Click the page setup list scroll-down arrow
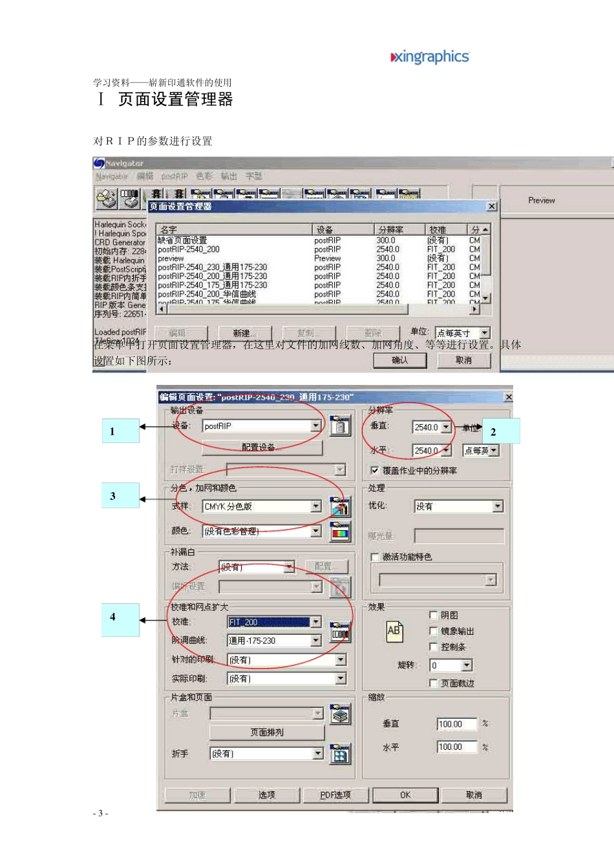 click(x=486, y=298)
